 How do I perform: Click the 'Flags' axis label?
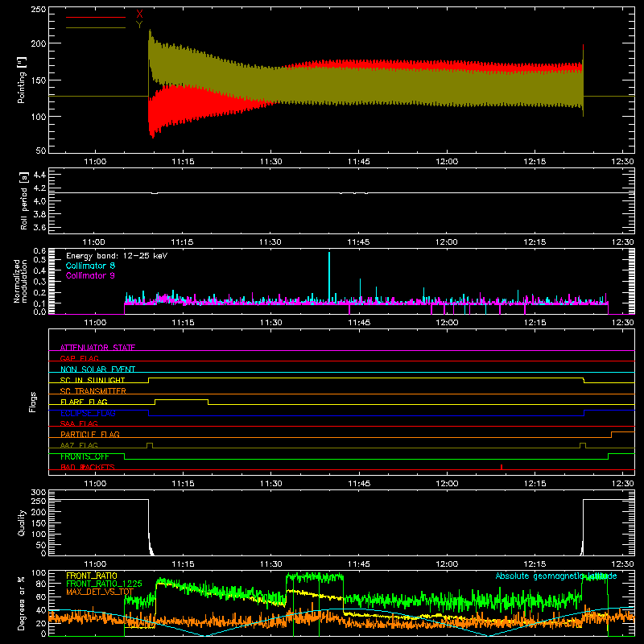coord(33,402)
